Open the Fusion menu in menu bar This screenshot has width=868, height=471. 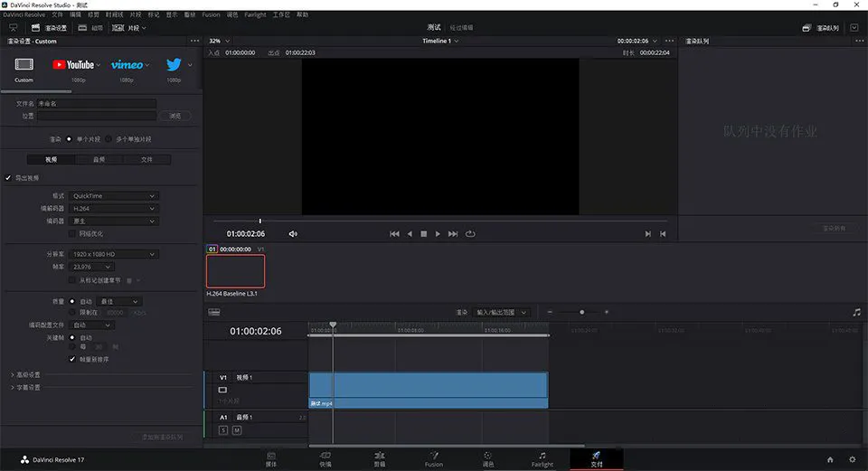pyautogui.click(x=211, y=14)
